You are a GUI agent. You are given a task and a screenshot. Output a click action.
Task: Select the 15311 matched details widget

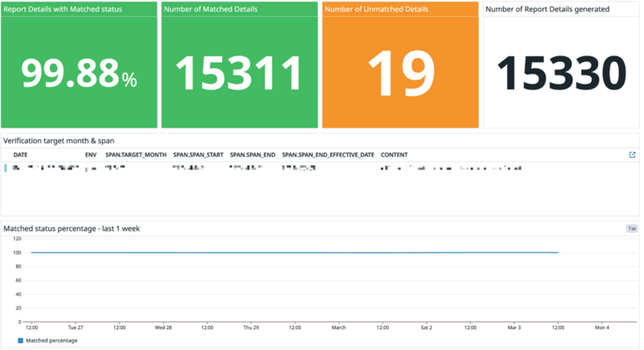239,65
